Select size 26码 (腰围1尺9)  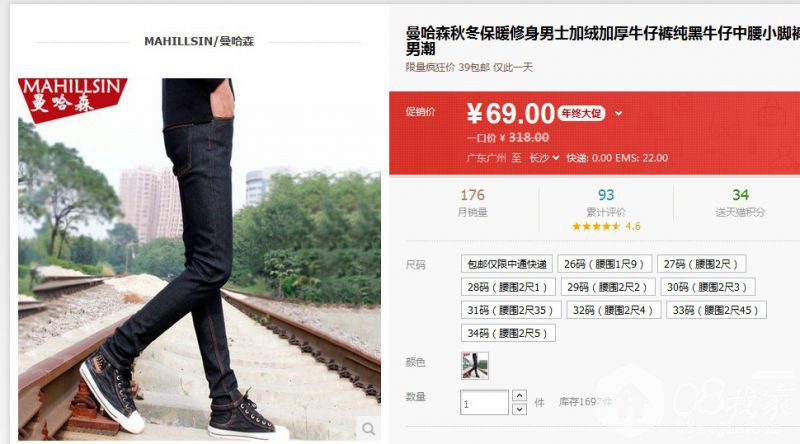tap(605, 264)
